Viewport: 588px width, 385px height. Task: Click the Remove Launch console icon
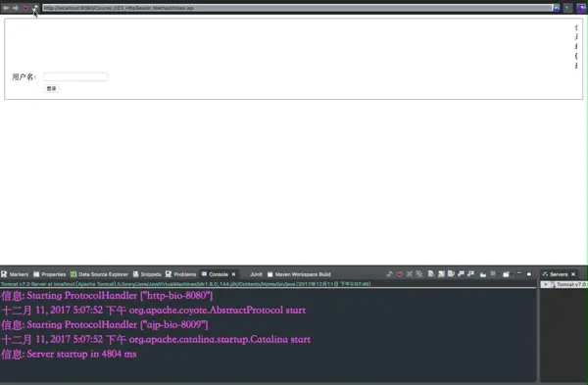point(410,274)
